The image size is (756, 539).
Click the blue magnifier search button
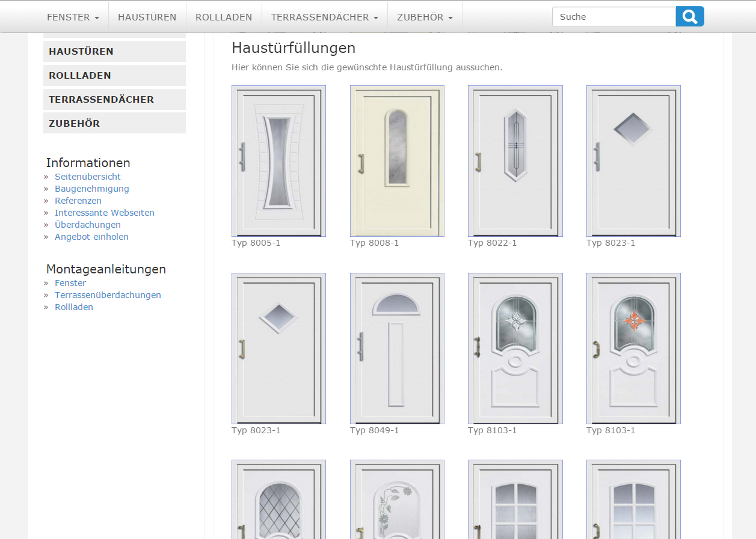(x=690, y=17)
